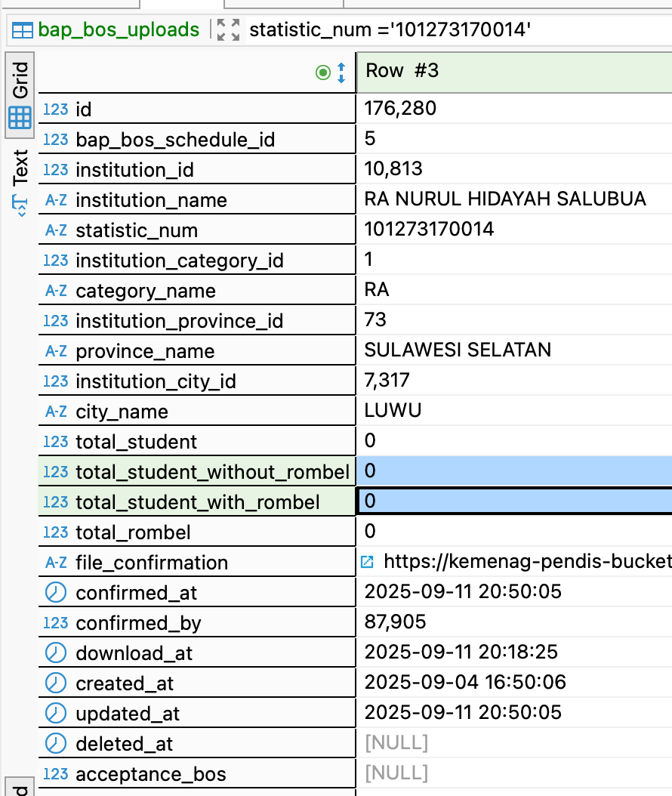Expand the filter panel with arrows icon
This screenshot has height=796, width=672.
pyautogui.click(x=227, y=30)
